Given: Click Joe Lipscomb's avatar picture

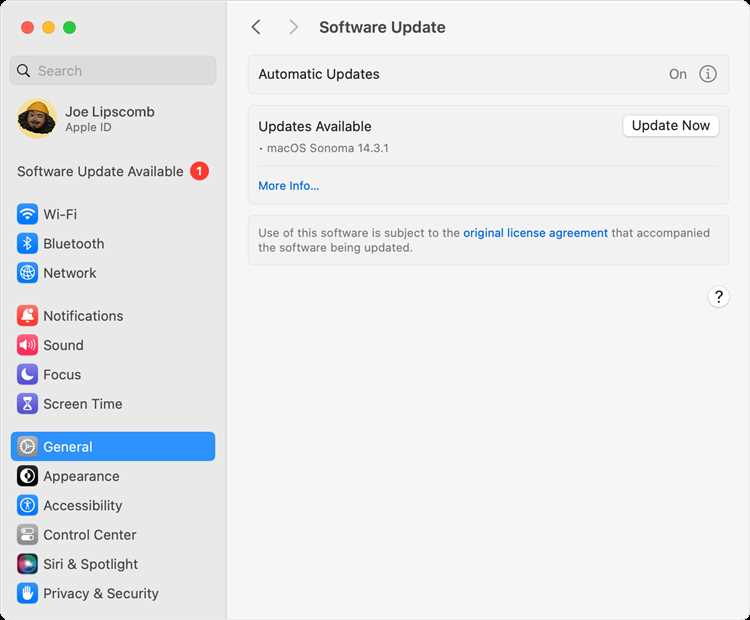Looking at the screenshot, I should point(36,118).
